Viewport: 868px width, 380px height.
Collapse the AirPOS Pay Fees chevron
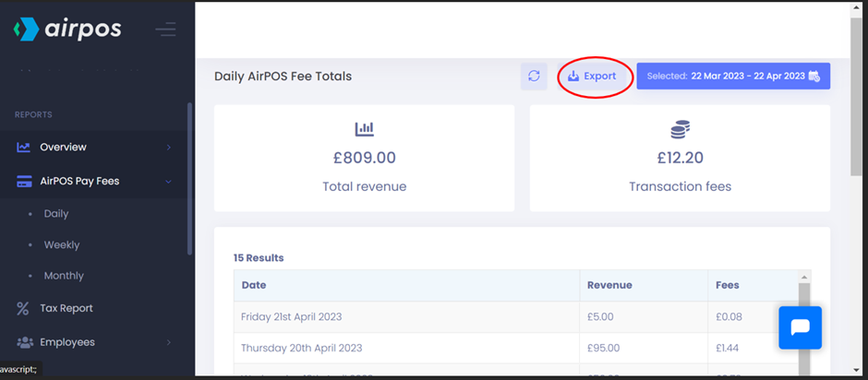point(169,182)
